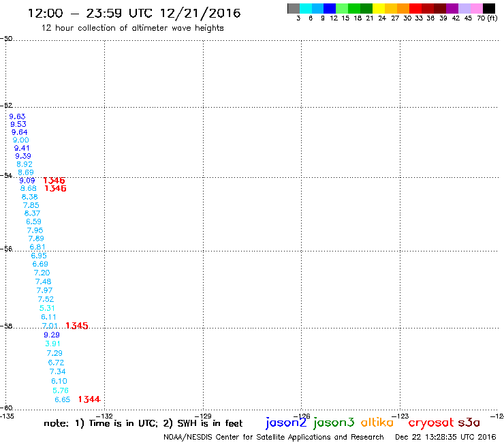
Task: Click the wave height value 9.64
Action: (x=20, y=132)
